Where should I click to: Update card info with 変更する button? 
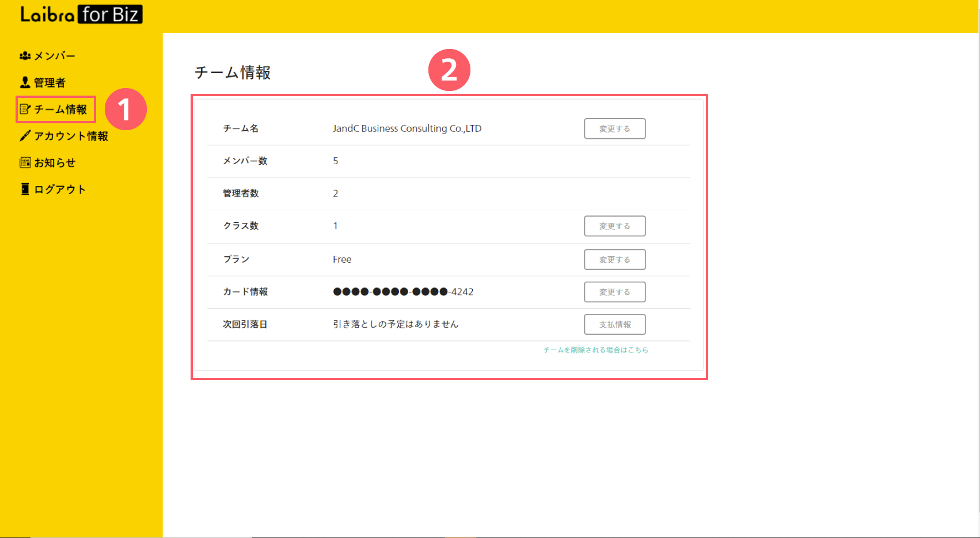pos(614,292)
